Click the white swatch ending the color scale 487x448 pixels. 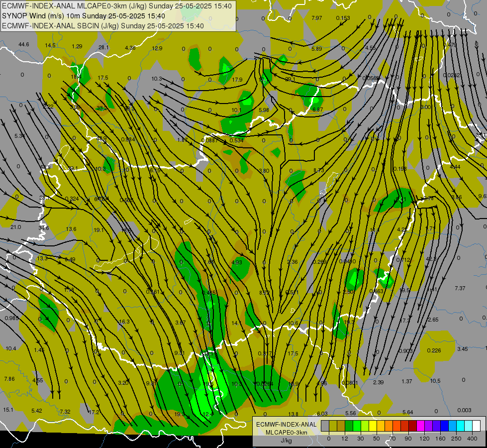pyautogui.click(x=477, y=426)
